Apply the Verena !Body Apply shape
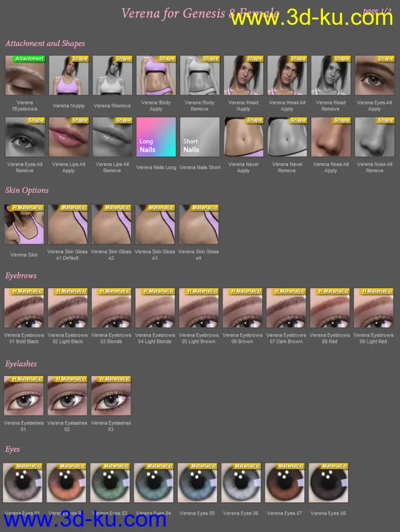 tap(156, 76)
